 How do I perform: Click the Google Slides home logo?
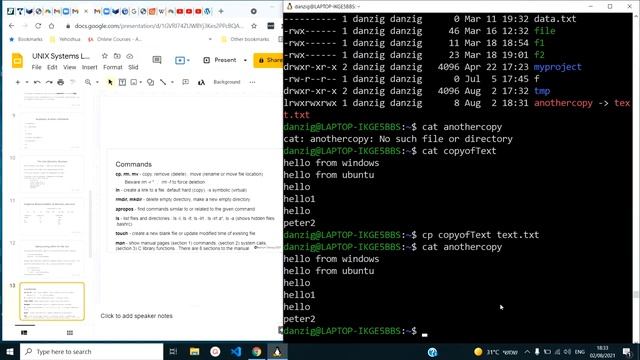pos(17,60)
